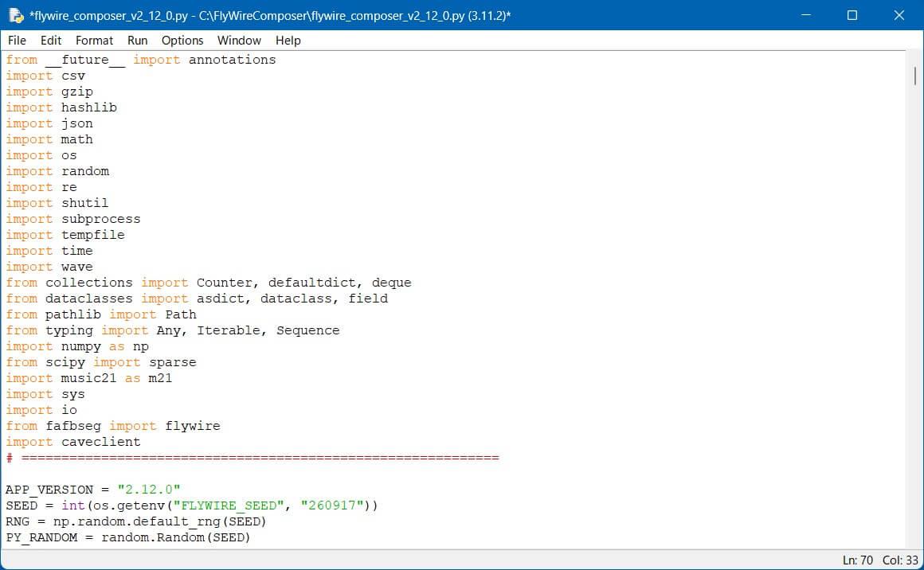924x570 pixels.
Task: Click the Ln: 70 status indicator
Action: pos(857,560)
